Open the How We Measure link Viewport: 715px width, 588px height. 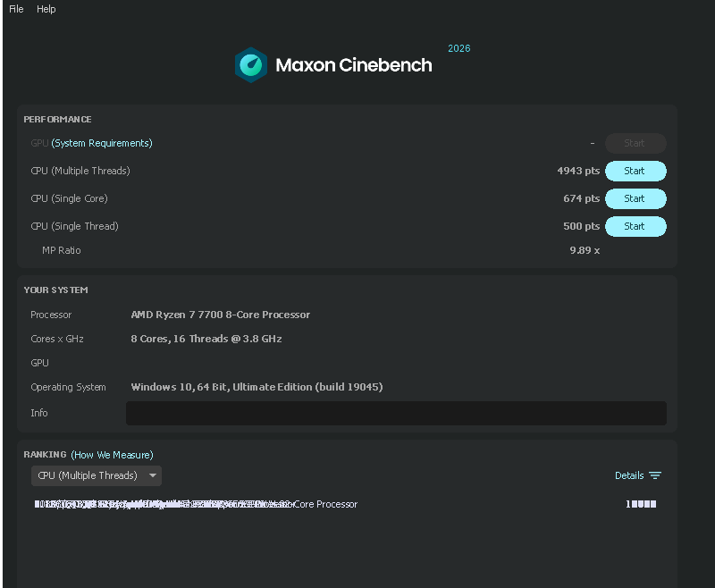tap(113, 455)
